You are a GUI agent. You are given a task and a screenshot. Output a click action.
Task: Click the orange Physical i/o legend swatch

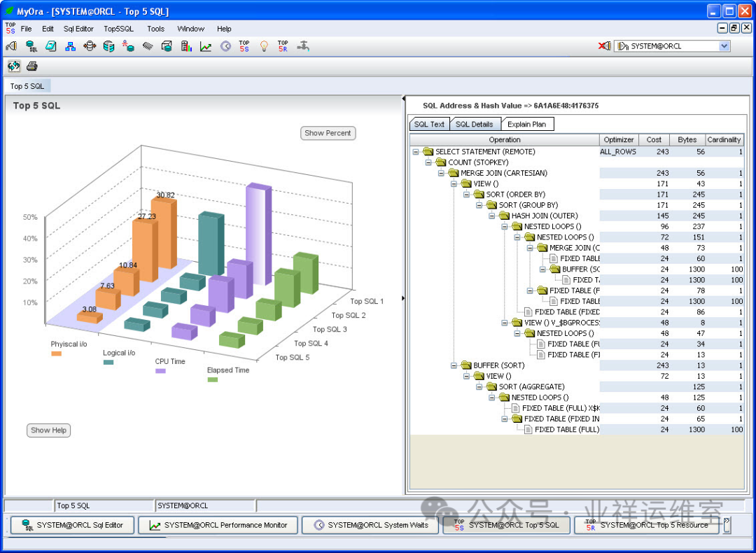click(57, 354)
